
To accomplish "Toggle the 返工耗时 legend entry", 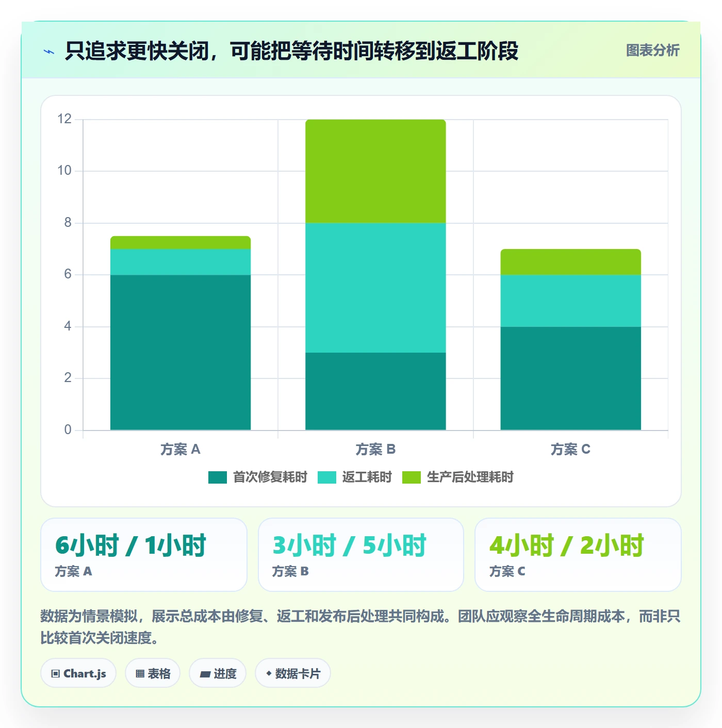I will [x=354, y=477].
